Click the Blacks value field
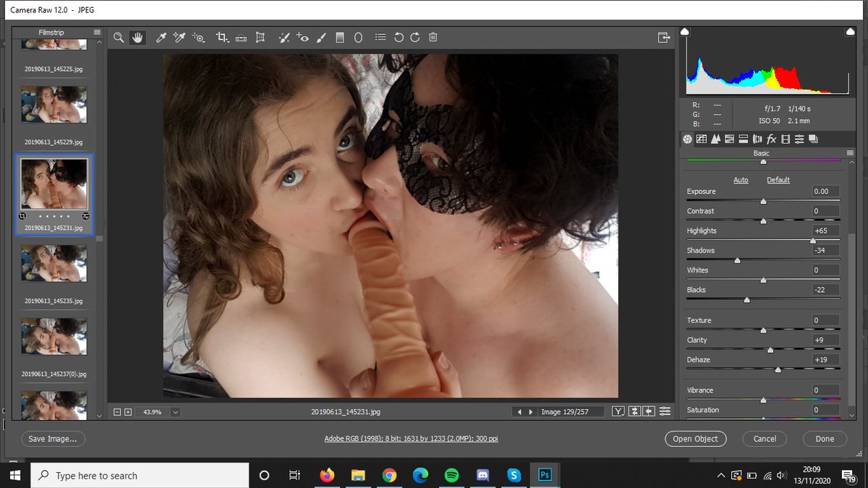Image resolution: width=868 pixels, height=488 pixels. pyautogui.click(x=825, y=290)
